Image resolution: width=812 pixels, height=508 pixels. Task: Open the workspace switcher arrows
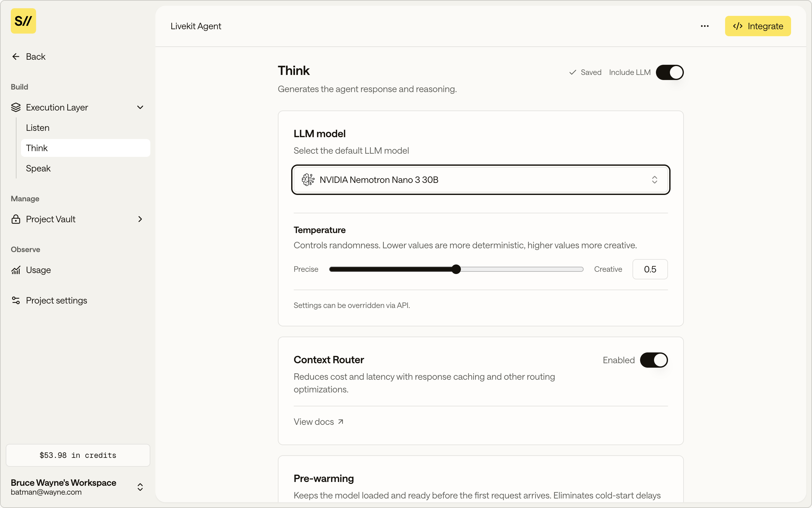point(140,487)
